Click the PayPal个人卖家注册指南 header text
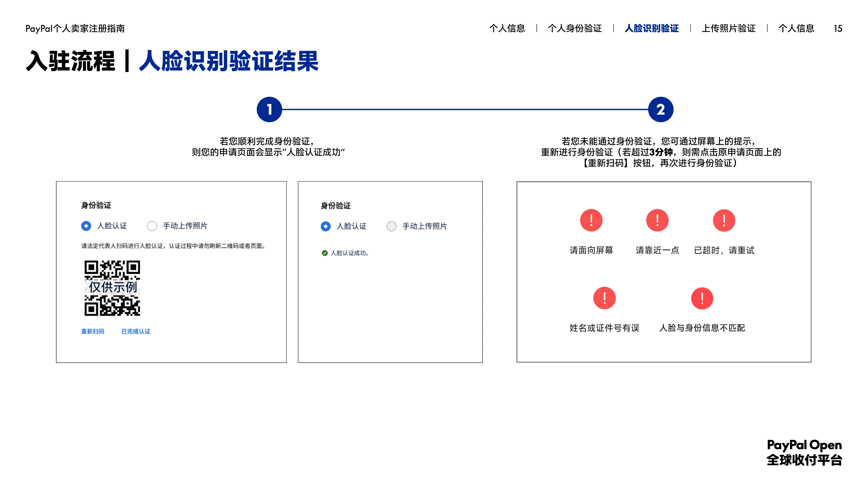Image resolution: width=868 pixels, height=488 pixels. click(75, 28)
